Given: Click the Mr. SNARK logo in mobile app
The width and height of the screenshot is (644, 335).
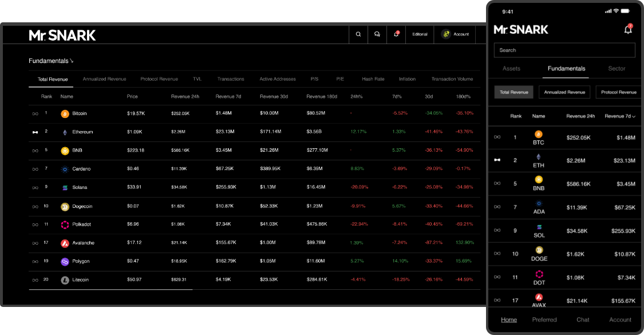Looking at the screenshot, I should click(x=521, y=30).
